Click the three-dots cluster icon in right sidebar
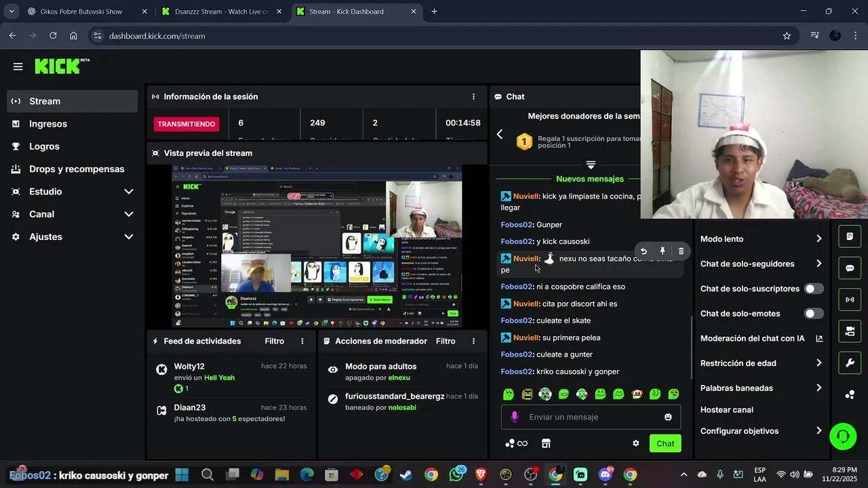Image resolution: width=868 pixels, height=488 pixels. [x=850, y=394]
